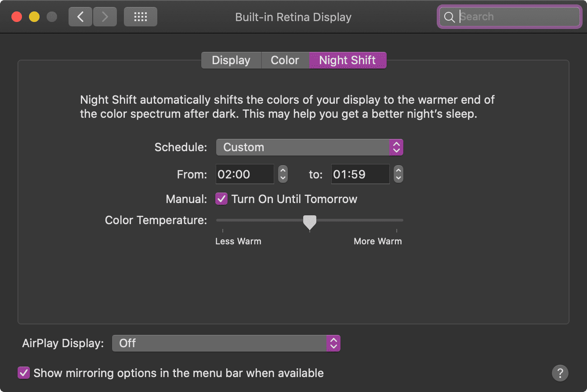This screenshot has width=587, height=392.
Task: Close the window with the red button
Action: click(17, 17)
